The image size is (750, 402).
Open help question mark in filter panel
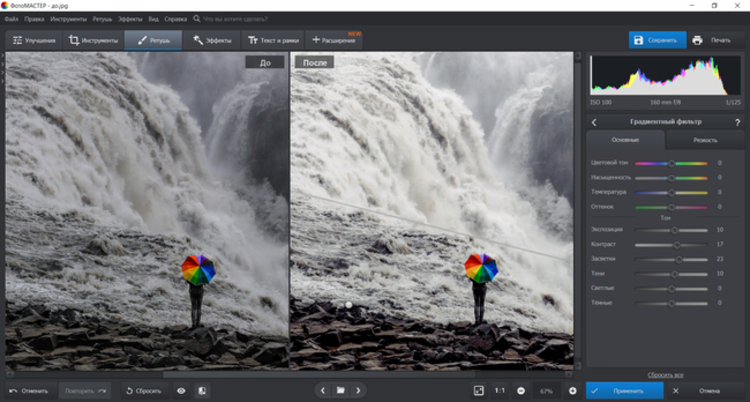tap(736, 122)
